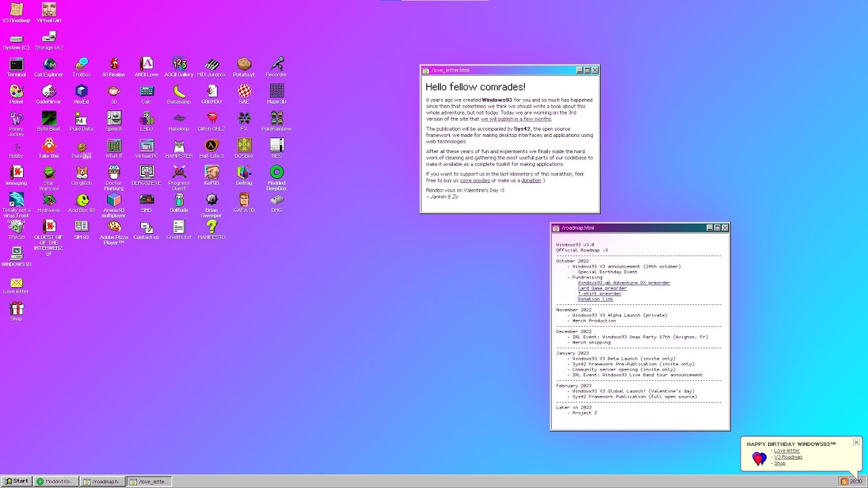
Task: Open the HexEd desktop icon
Action: coord(81,94)
